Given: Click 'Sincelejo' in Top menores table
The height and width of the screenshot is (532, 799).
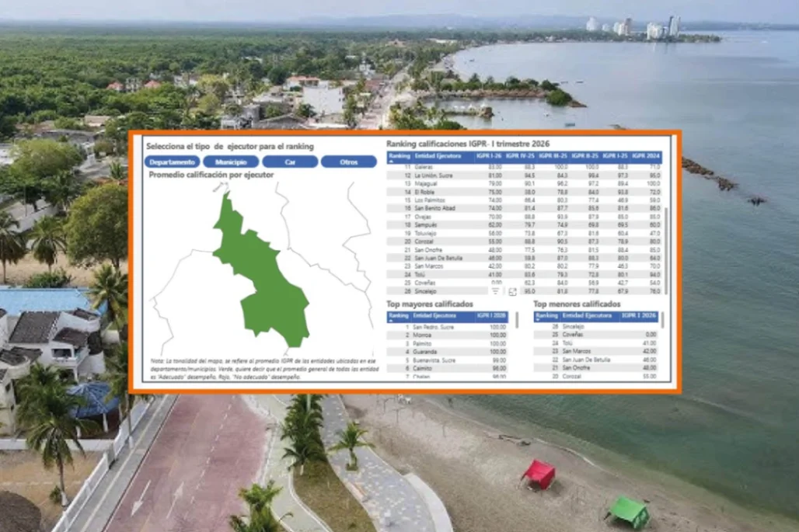Looking at the screenshot, I should [574, 327].
